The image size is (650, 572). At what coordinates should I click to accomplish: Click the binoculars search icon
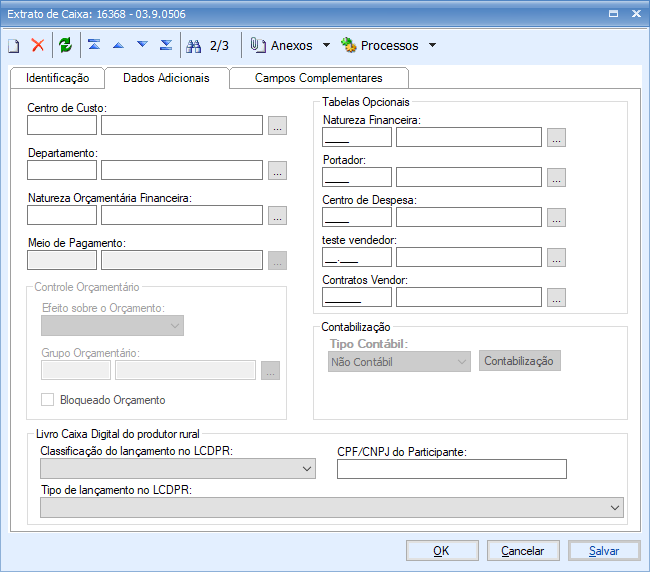pos(193,46)
